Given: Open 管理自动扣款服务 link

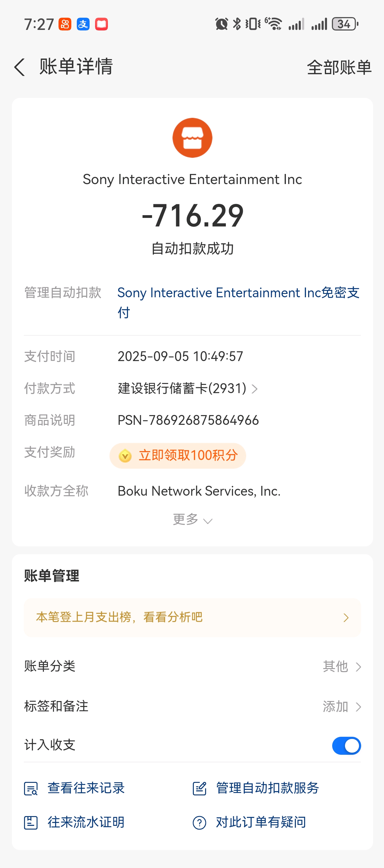Looking at the screenshot, I should point(267,788).
